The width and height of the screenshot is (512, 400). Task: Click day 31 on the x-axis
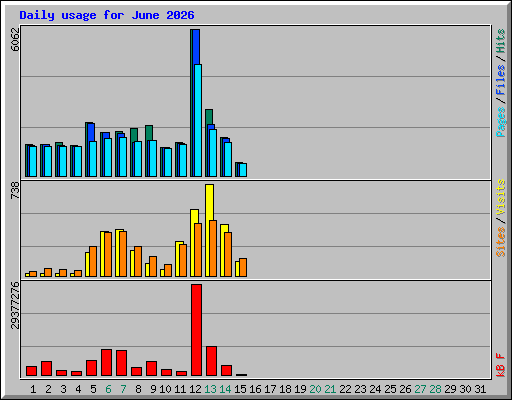[480, 389]
